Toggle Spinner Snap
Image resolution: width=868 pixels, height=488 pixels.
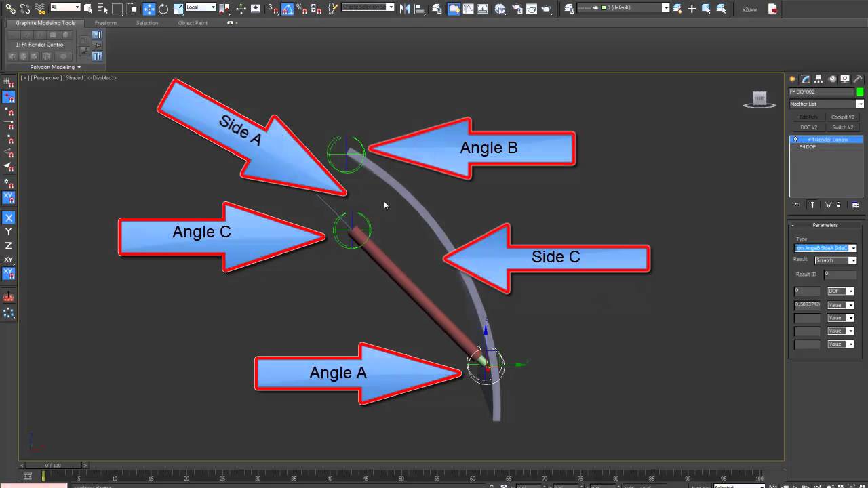(x=316, y=8)
